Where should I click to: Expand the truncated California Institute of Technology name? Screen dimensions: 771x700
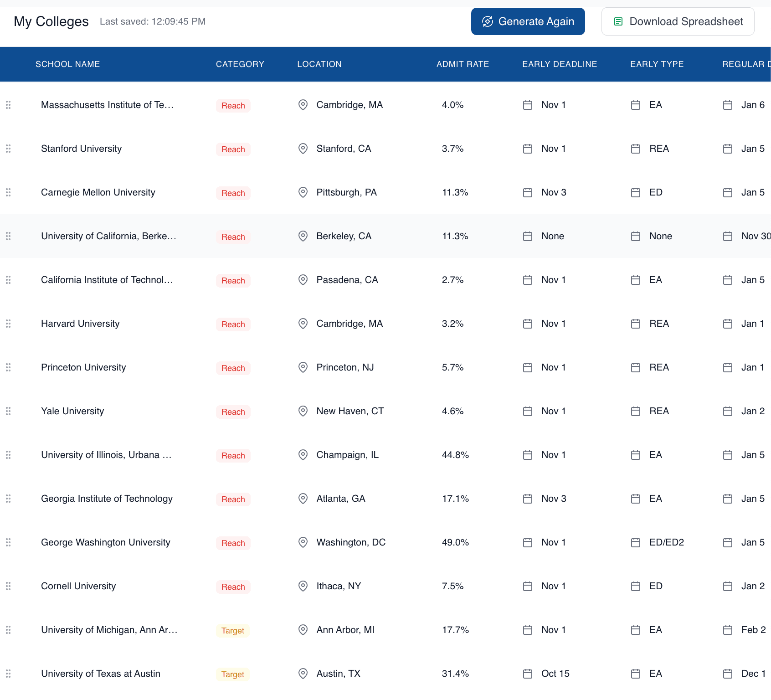coord(108,280)
